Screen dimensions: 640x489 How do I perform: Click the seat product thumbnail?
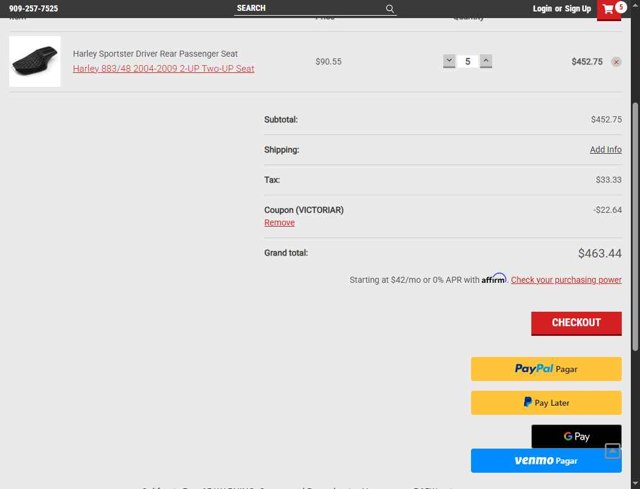click(35, 61)
